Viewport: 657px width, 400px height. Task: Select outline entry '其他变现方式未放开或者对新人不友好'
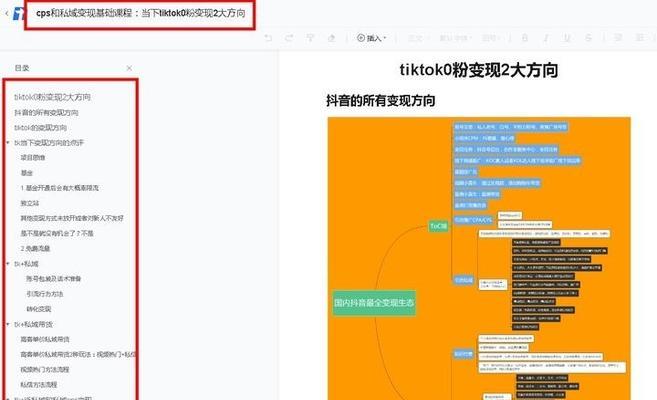coord(72,218)
